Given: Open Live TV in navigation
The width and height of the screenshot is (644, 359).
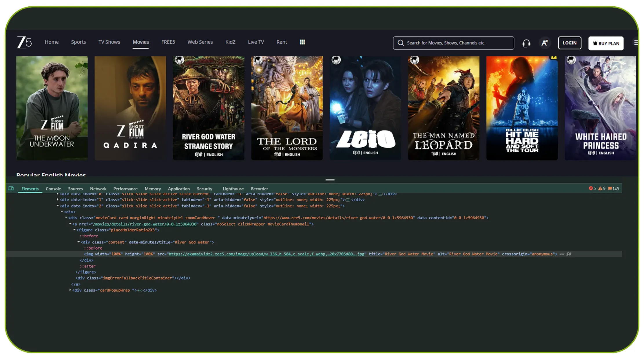Looking at the screenshot, I should tap(256, 42).
